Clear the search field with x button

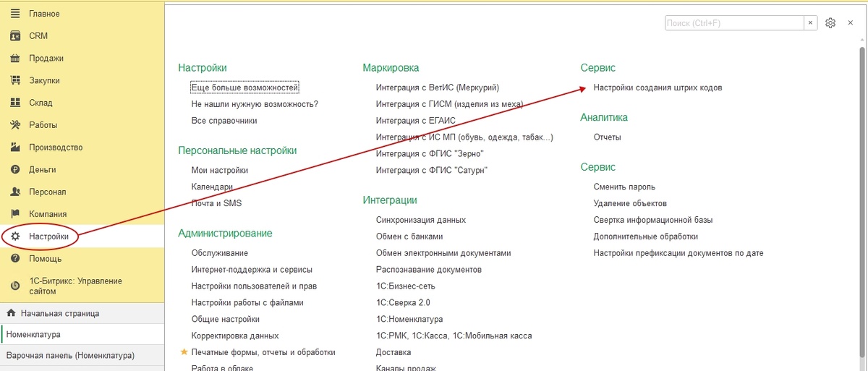click(811, 23)
